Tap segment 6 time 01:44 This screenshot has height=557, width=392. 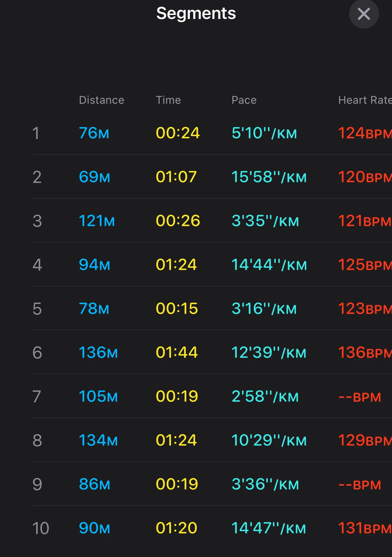click(x=177, y=352)
